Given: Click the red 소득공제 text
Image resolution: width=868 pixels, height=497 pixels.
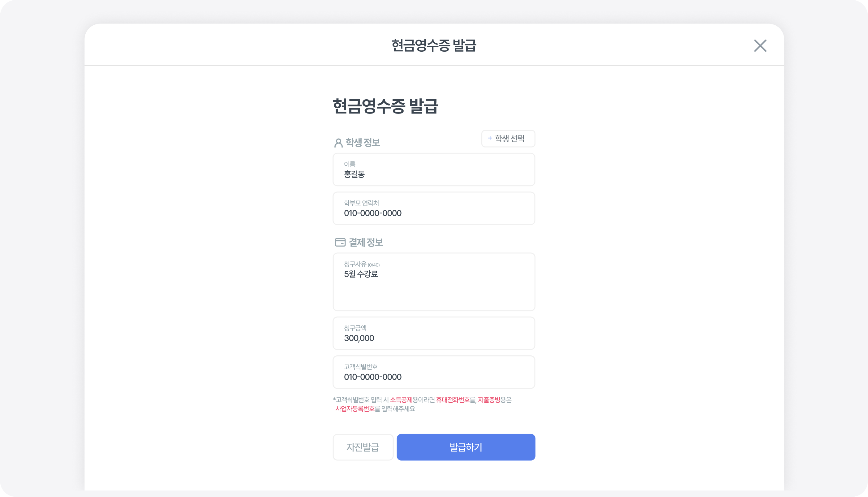Looking at the screenshot, I should 401,400.
